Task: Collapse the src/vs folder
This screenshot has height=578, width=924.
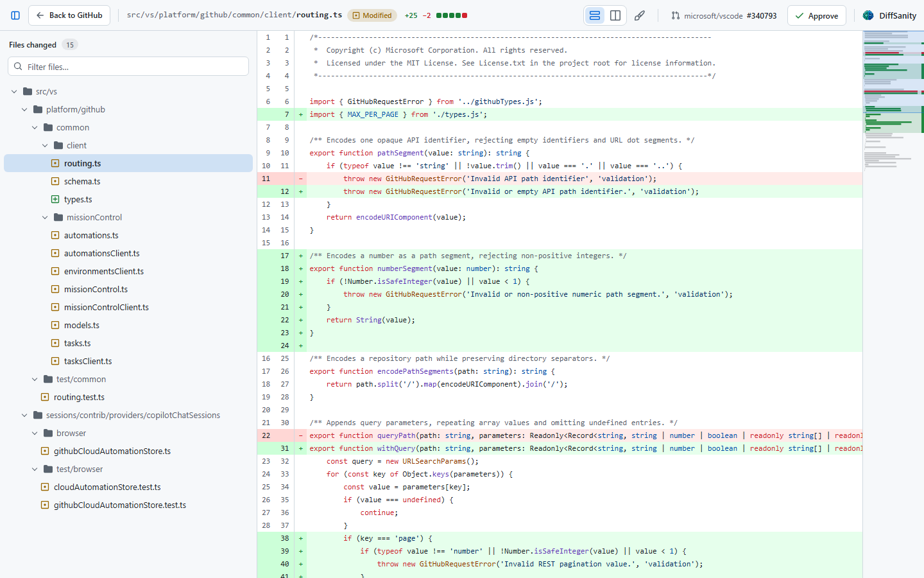Action: tap(14, 92)
